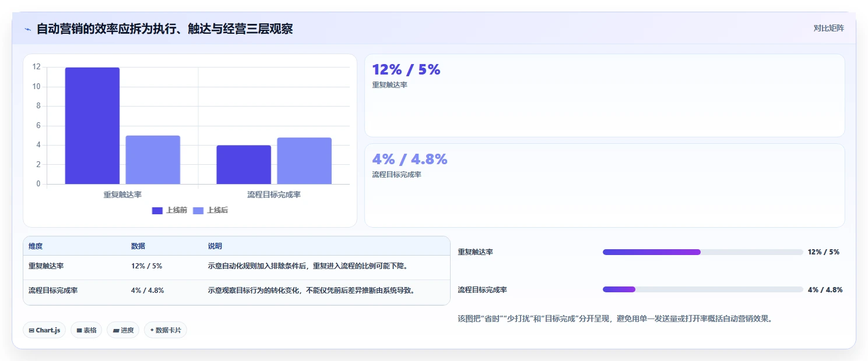The height and width of the screenshot is (361, 868).
Task: Click the 上线前 bar for 重复触达率
Action: [x=92, y=126]
